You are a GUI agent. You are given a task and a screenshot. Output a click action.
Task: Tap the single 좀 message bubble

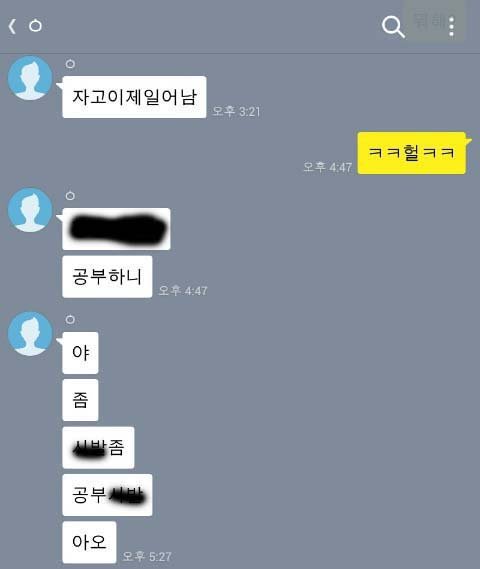click(80, 400)
